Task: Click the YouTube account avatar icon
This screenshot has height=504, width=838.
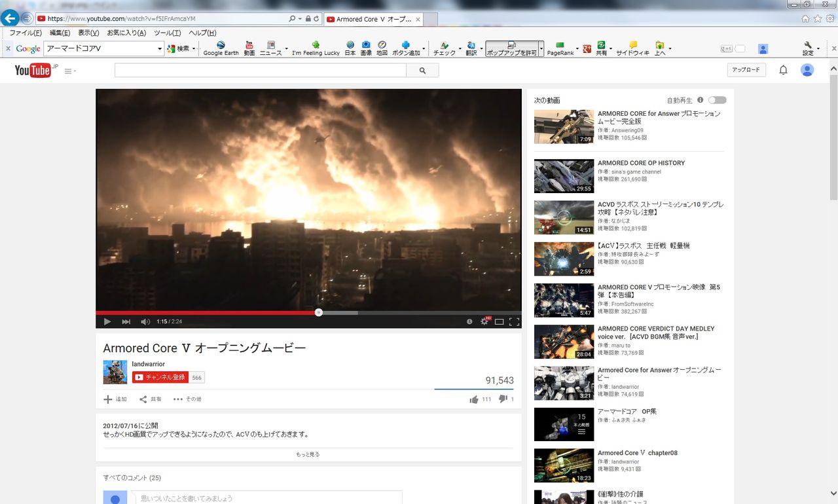Action: click(x=807, y=70)
